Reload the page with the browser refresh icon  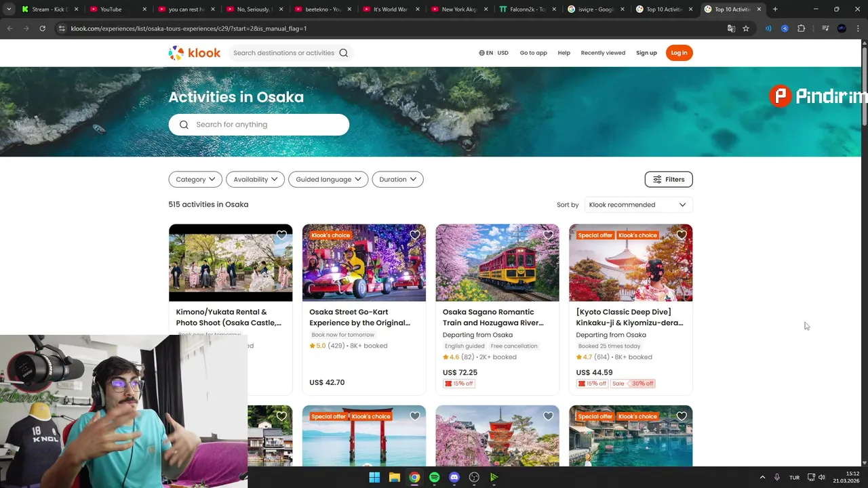[42, 28]
